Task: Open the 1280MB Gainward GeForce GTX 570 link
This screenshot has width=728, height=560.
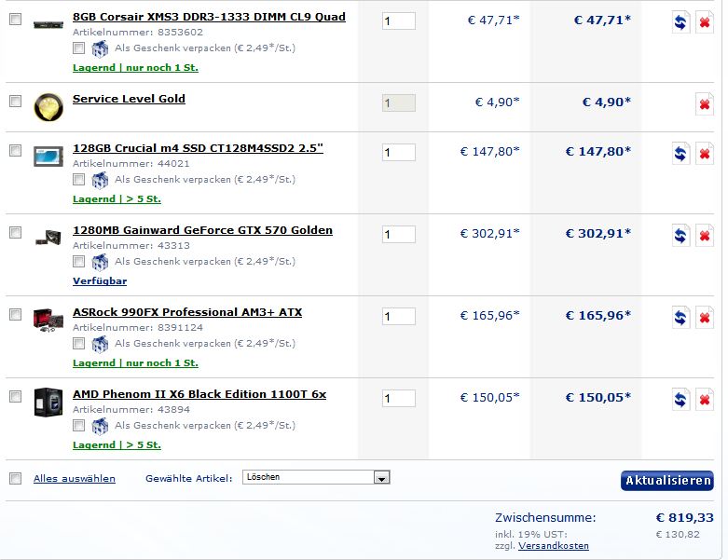Action: pyautogui.click(x=202, y=230)
